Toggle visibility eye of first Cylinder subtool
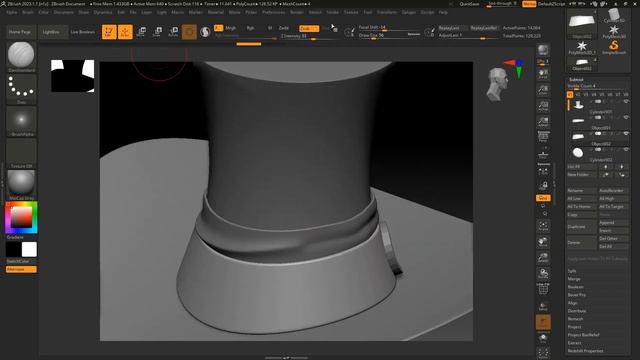The image size is (640, 360). (626, 101)
